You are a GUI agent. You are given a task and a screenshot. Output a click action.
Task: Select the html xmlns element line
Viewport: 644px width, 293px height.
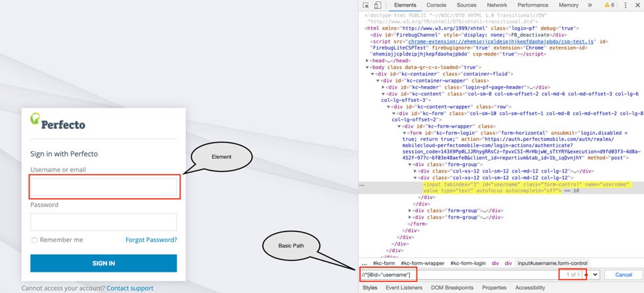click(x=471, y=28)
